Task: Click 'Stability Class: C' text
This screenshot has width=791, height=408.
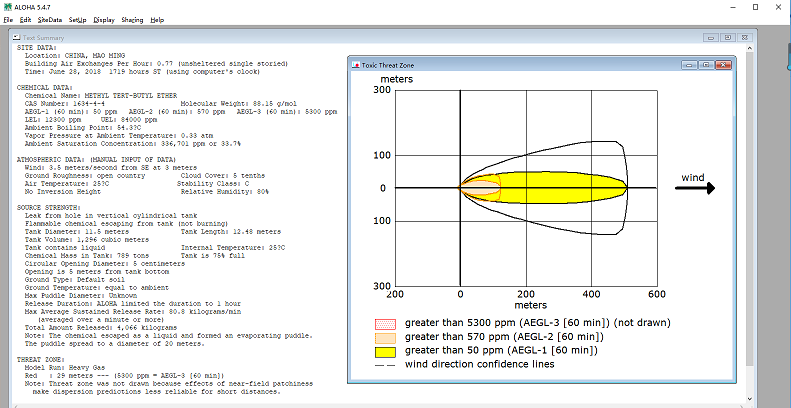Action: coord(213,184)
